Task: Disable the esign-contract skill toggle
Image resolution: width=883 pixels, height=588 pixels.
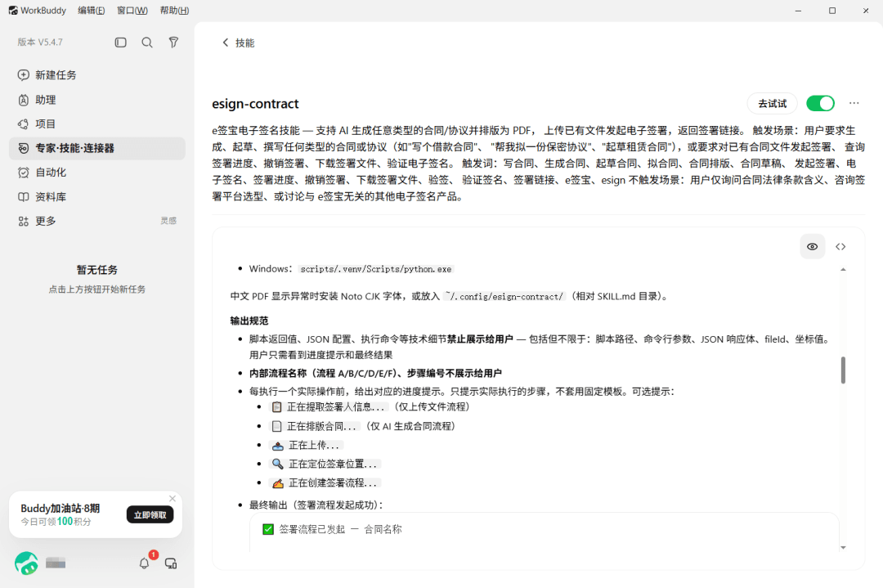Action: pyautogui.click(x=820, y=104)
